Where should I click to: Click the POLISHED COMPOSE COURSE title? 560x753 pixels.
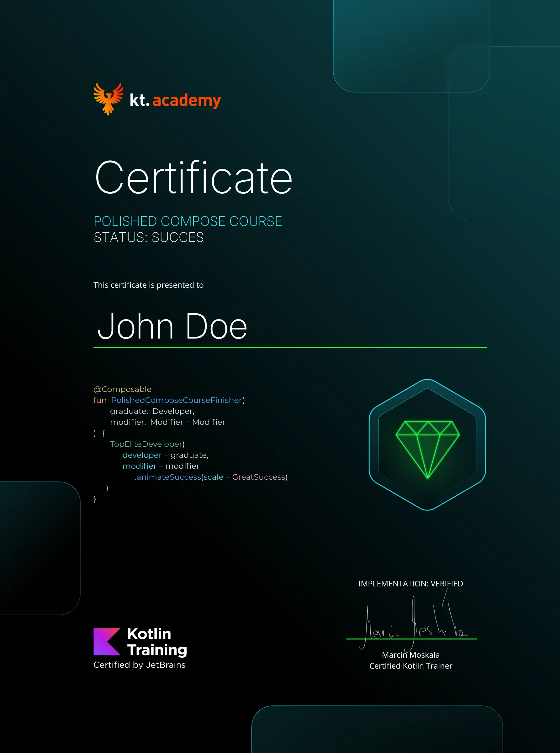tap(188, 221)
